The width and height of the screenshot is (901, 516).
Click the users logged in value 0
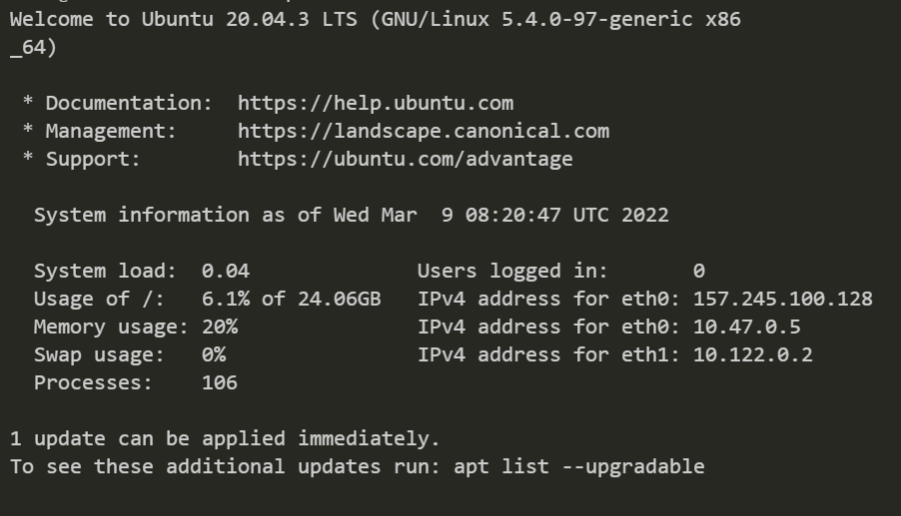click(699, 271)
